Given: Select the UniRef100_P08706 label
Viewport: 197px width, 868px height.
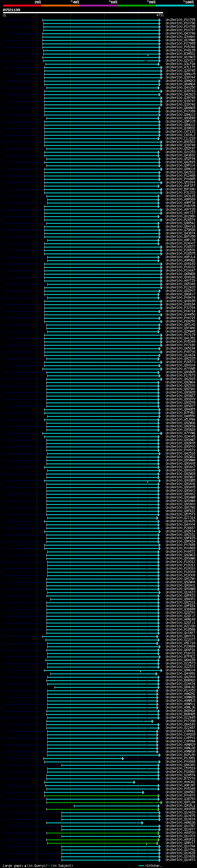Looking at the screenshot, I should click(180, 352).
